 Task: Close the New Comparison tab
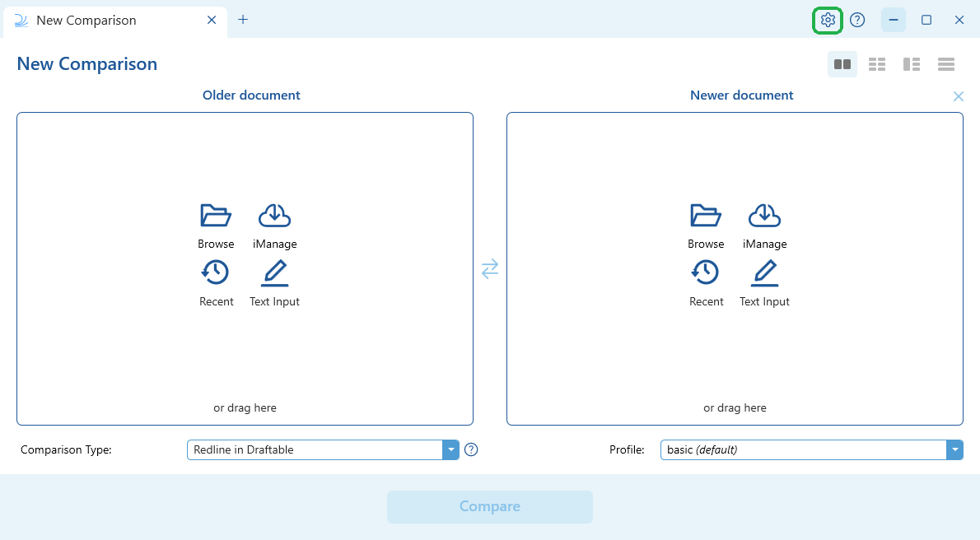(x=212, y=20)
